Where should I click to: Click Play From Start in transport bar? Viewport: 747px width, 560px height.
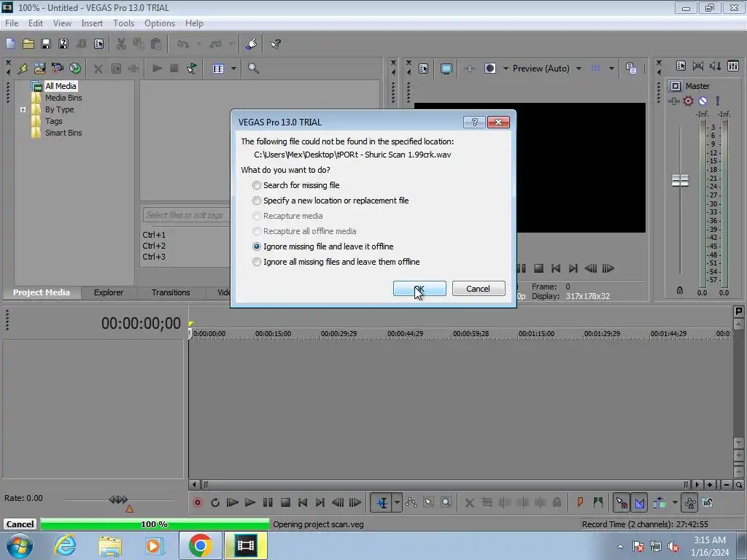233,502
